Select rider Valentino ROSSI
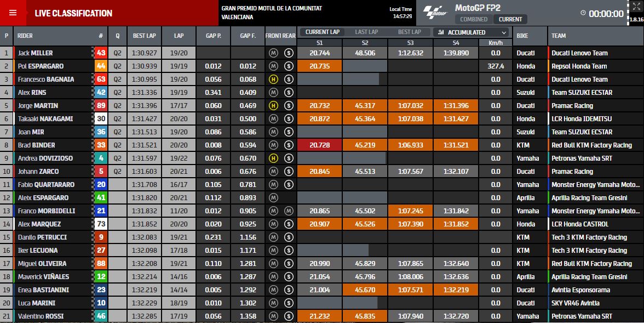Screen dimensions: 644x323 click(41, 316)
